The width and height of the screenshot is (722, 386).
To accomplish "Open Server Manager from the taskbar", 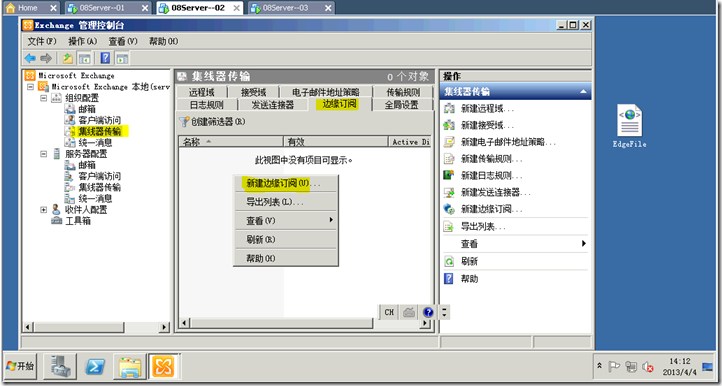I will click(x=60, y=367).
